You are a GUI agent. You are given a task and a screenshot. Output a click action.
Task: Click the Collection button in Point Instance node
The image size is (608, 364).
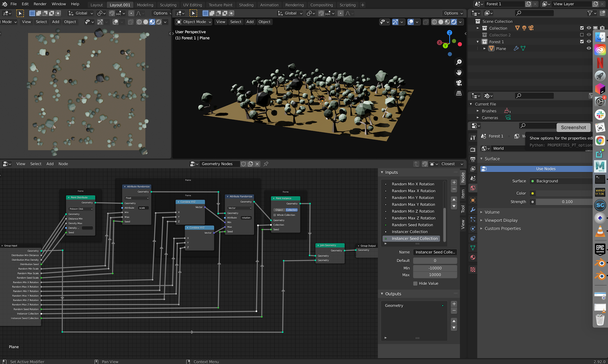point(291,210)
